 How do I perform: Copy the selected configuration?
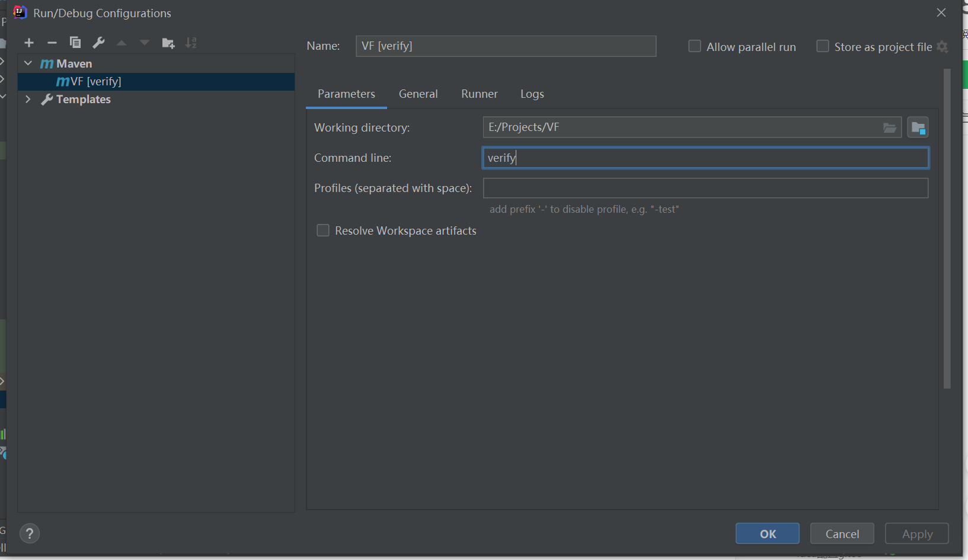(x=75, y=43)
